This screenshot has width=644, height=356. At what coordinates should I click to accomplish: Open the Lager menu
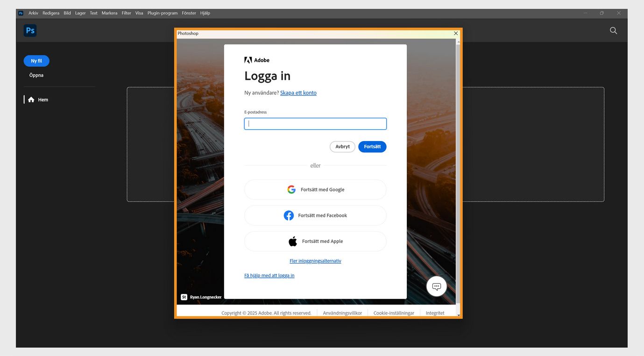coord(80,13)
